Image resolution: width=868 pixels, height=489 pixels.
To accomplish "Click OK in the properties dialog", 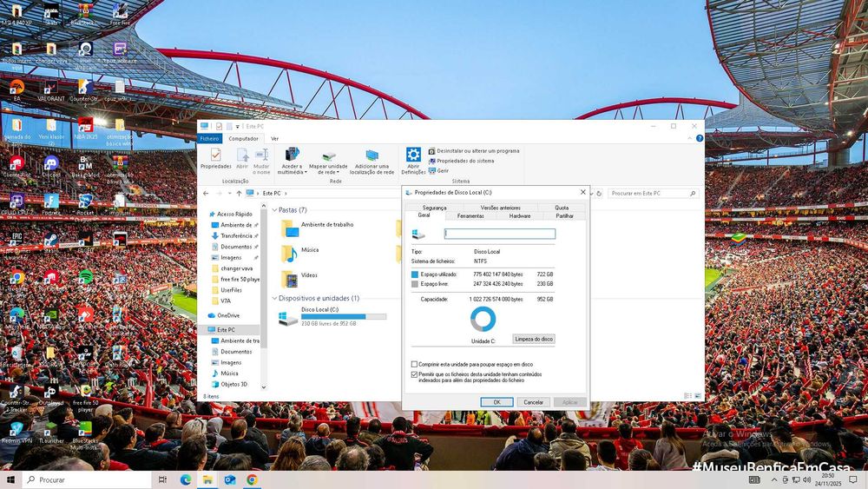I will pos(496,402).
